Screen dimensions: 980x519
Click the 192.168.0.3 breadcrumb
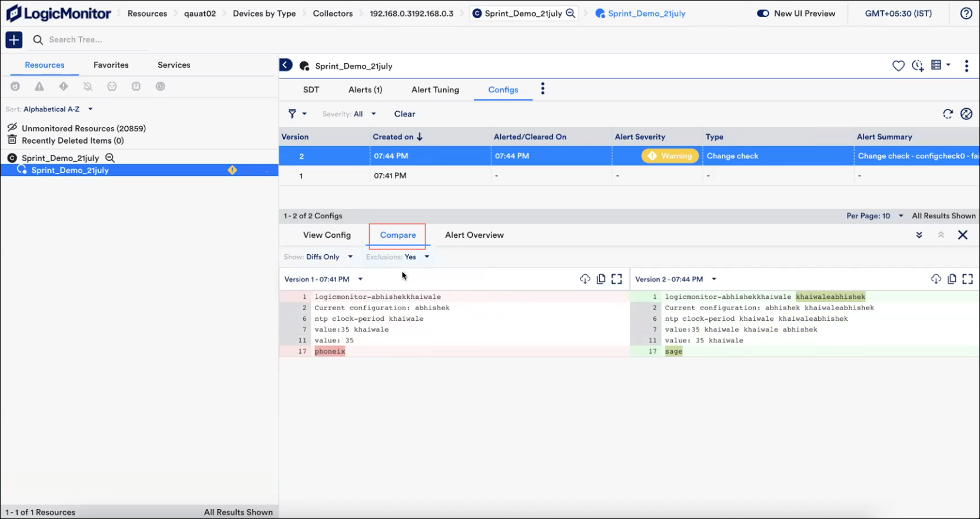(411, 13)
